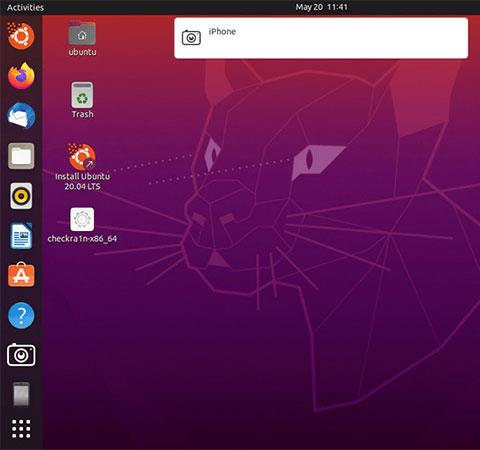Launch Firefox from the dock

click(x=21, y=76)
